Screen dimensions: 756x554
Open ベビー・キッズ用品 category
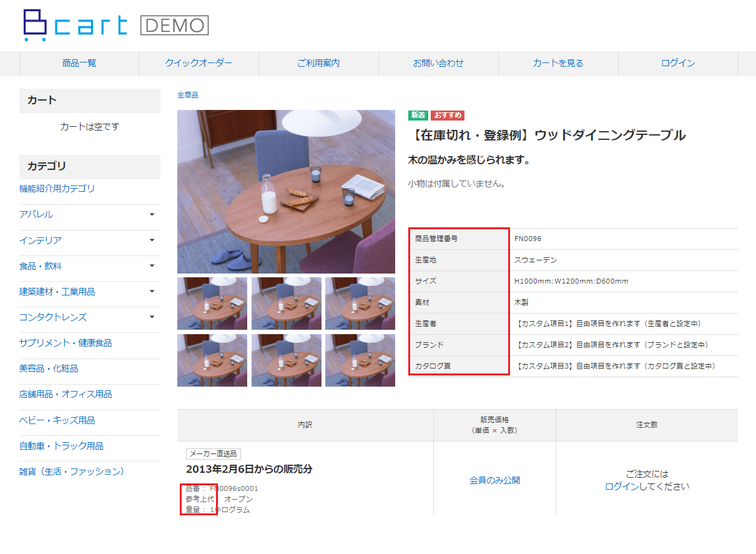(57, 420)
